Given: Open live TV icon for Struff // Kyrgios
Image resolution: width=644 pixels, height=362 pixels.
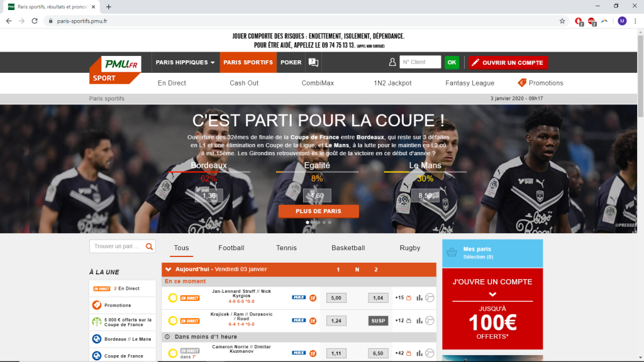Looking at the screenshot, I should coord(409,297).
